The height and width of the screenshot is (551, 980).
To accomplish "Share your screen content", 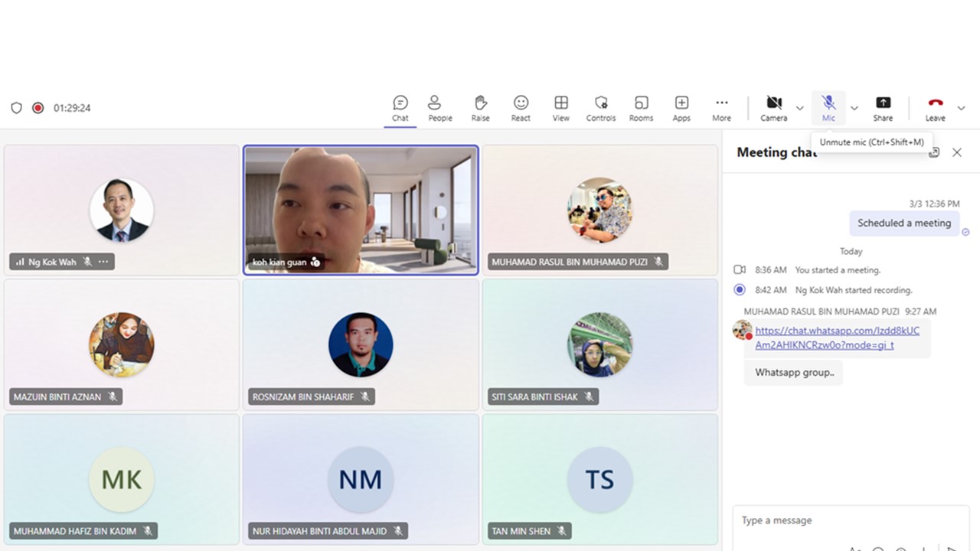I will pyautogui.click(x=883, y=108).
